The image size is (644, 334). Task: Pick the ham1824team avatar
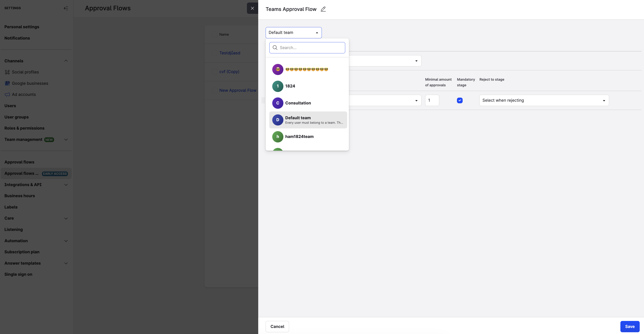[278, 137]
